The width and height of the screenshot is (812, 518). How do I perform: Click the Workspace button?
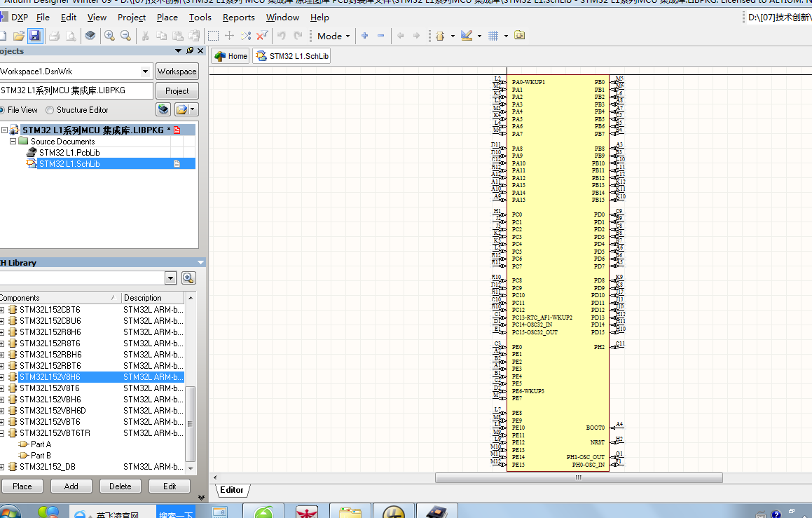pos(177,71)
